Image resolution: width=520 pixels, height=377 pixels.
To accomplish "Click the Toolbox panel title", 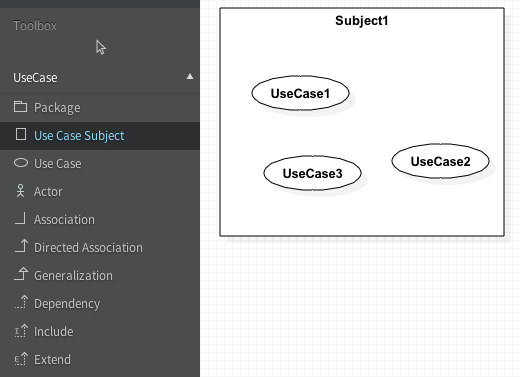I will tap(35, 26).
